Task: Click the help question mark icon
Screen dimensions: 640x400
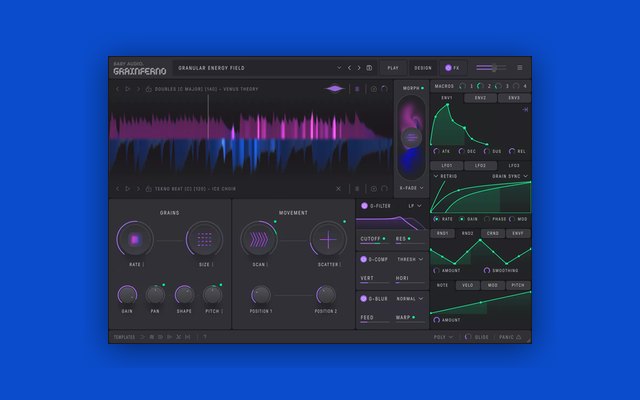Action: tap(204, 337)
